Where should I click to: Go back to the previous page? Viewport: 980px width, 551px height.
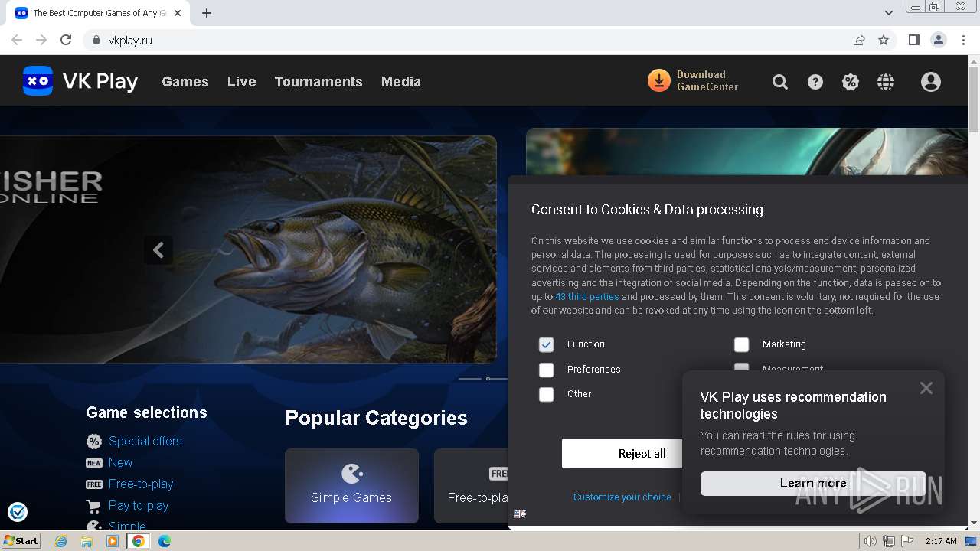[17, 40]
